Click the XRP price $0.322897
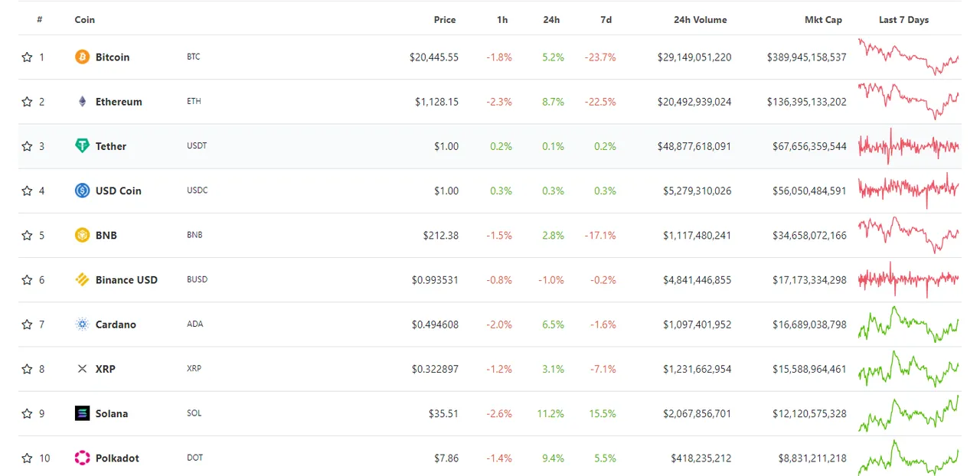The image size is (980, 476). click(435, 369)
